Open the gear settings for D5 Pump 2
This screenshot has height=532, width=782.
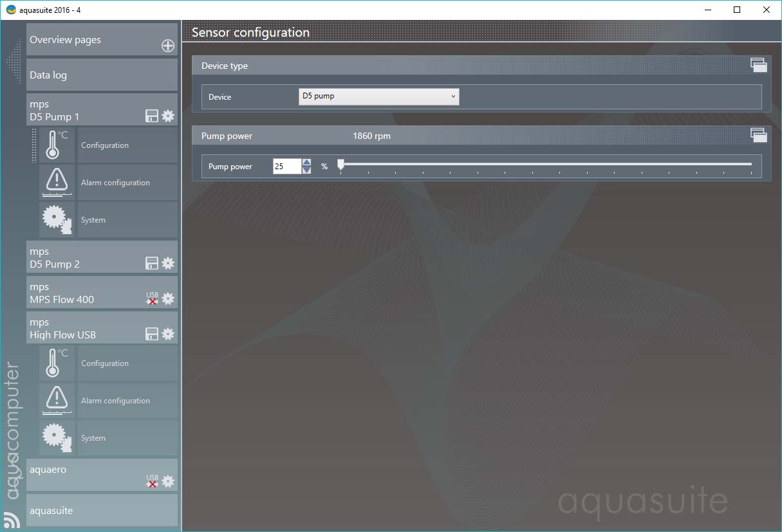[168, 263]
